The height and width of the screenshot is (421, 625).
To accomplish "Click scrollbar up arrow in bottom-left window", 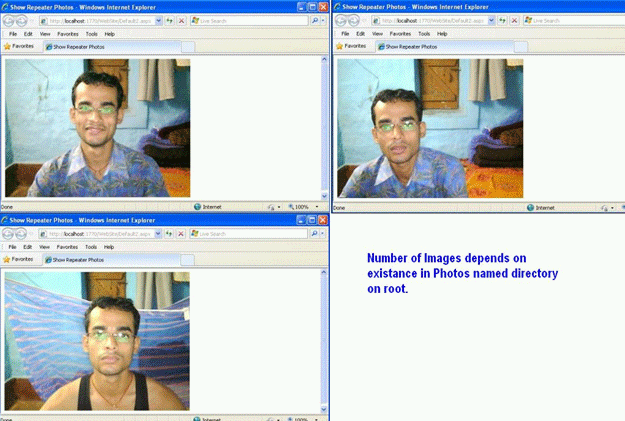I will 323,272.
